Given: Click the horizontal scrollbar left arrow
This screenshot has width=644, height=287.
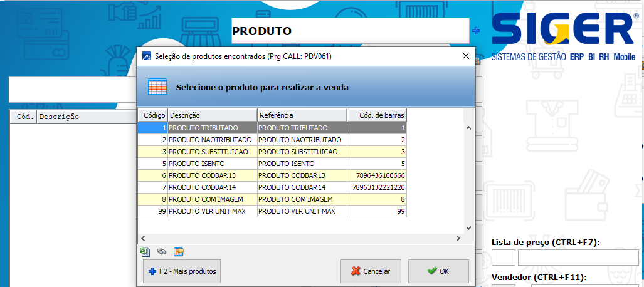Looking at the screenshot, I should [x=143, y=238].
